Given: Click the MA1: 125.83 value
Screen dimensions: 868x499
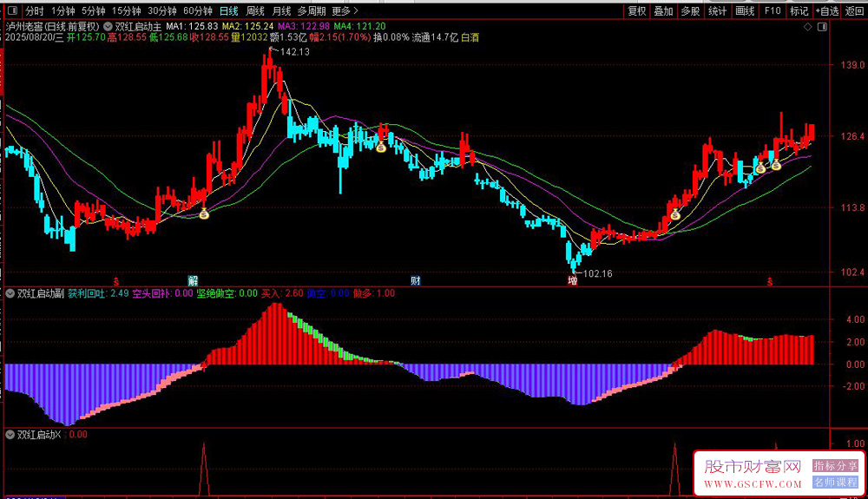Looking at the screenshot, I should (x=192, y=27).
